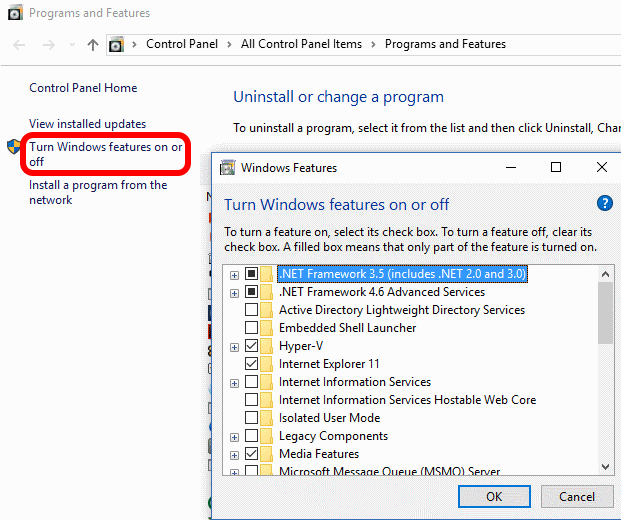Check the Embedded Shell Launcher checkbox

click(x=251, y=328)
